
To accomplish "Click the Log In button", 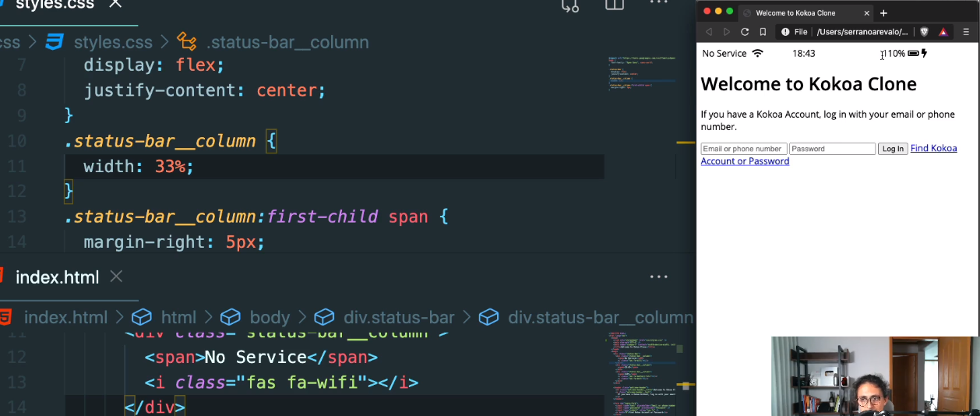I will pos(893,149).
